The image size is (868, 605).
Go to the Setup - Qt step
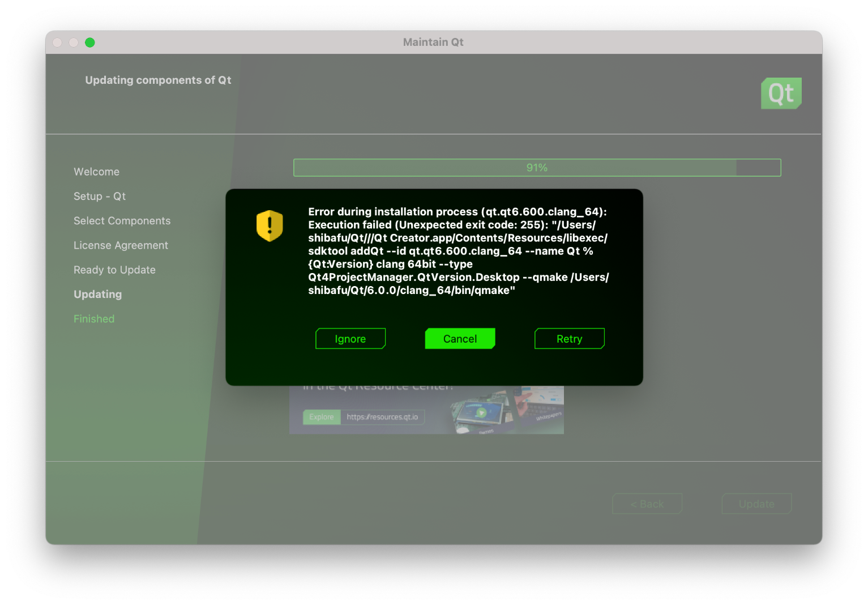pos(100,197)
